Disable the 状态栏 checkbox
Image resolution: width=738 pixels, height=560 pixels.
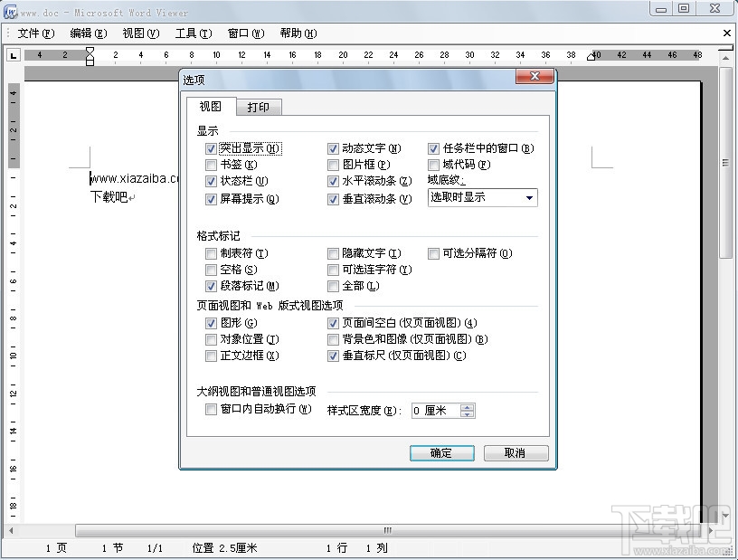pos(212,181)
